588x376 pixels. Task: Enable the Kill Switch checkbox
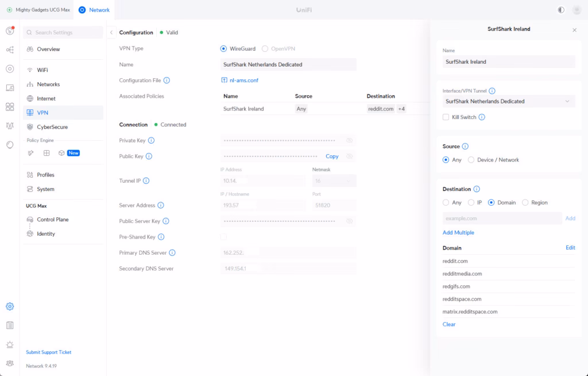coord(446,117)
